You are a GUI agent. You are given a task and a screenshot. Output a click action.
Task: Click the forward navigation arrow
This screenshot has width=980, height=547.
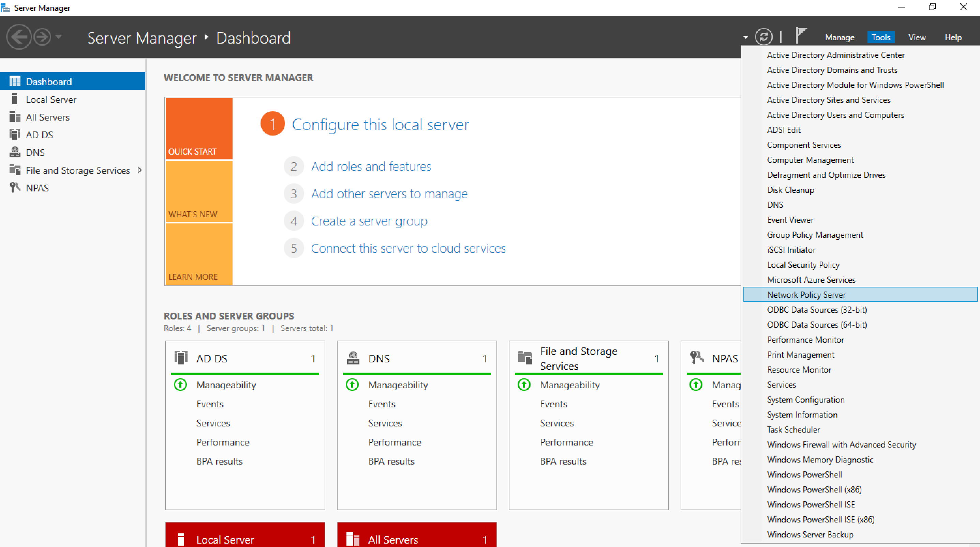pos(42,37)
